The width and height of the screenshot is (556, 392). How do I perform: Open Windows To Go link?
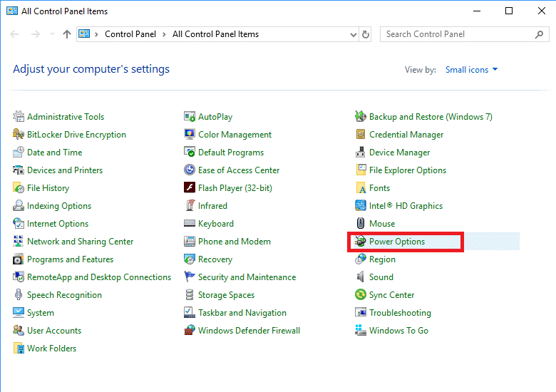(399, 330)
